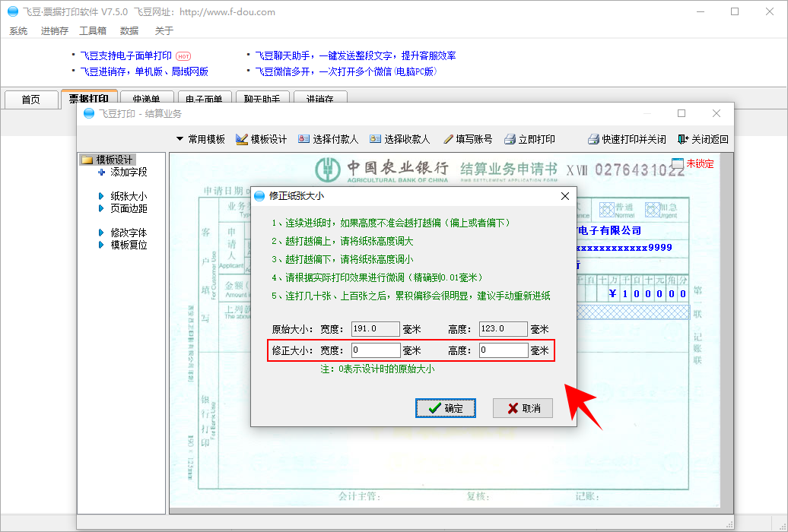Click the 模板设计 folder icon in tree

coord(87,160)
